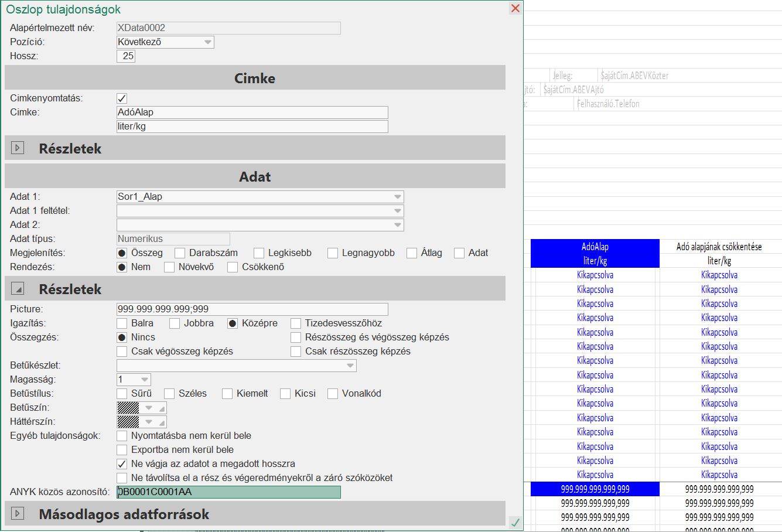The height and width of the screenshot is (532, 782).
Task: Expand the Másodlagos adatforrások section
Action: tap(18, 514)
